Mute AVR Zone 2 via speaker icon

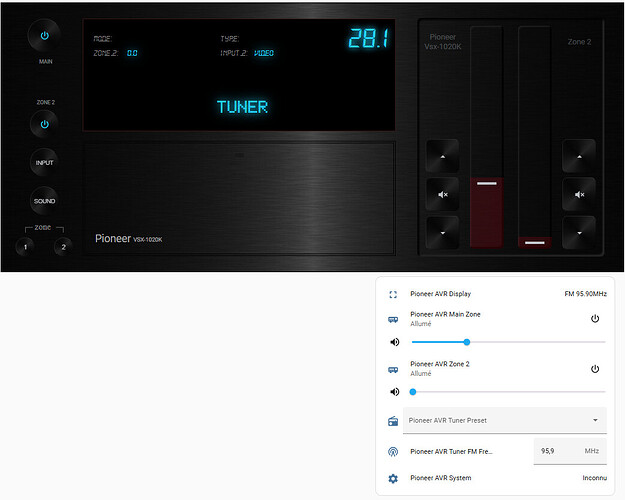(394, 392)
